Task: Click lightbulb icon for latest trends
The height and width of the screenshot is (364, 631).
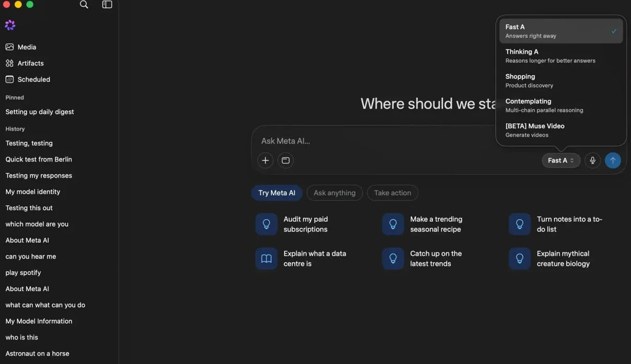Action: pyautogui.click(x=393, y=259)
